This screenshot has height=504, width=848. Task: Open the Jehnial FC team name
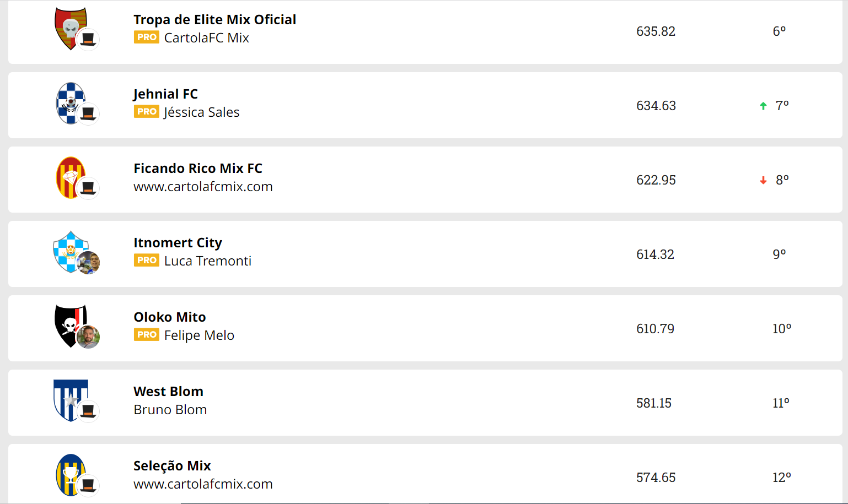click(x=165, y=94)
